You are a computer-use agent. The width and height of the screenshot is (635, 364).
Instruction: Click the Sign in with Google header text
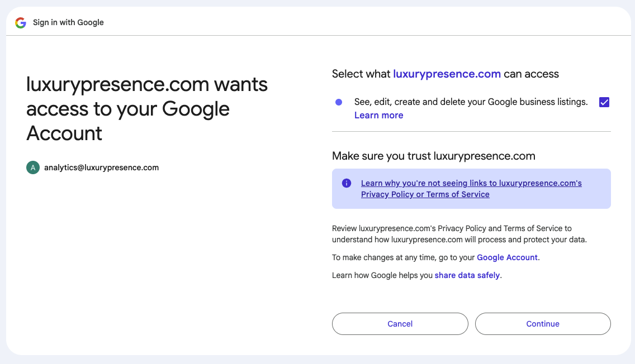68,22
